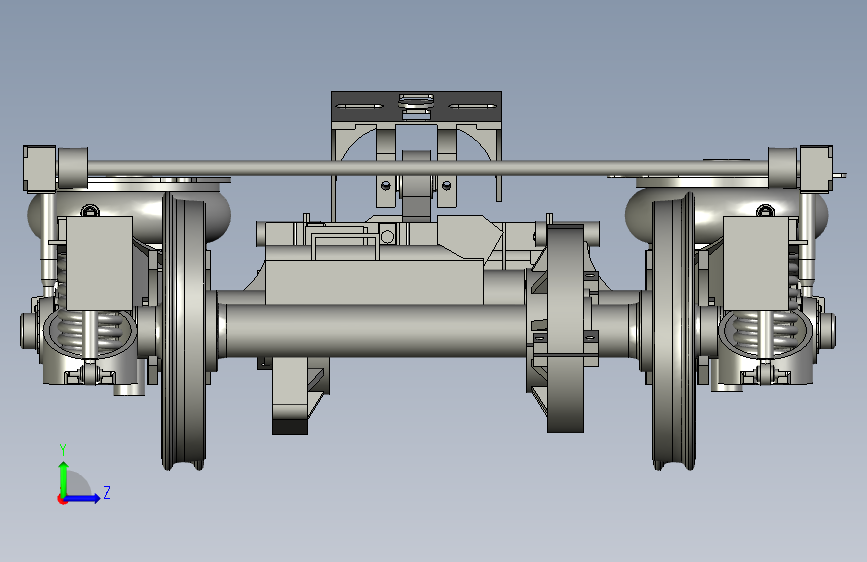Select the left railway wheel
The width and height of the screenshot is (867, 562).
click(184, 332)
